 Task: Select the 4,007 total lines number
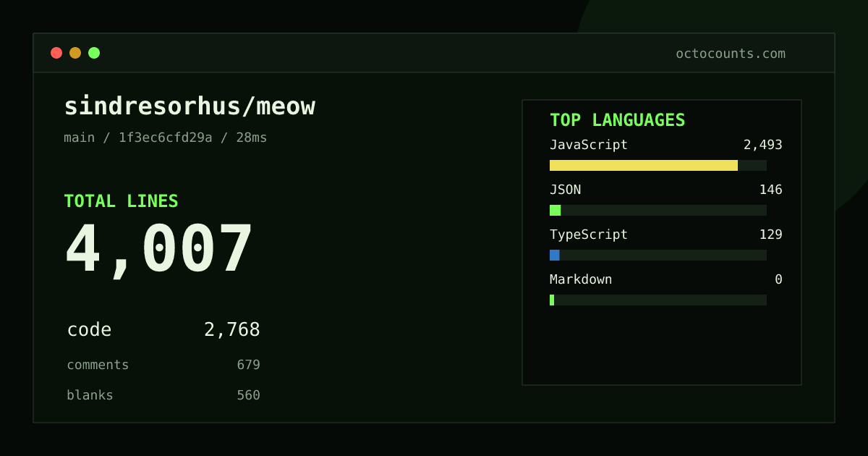coord(159,250)
